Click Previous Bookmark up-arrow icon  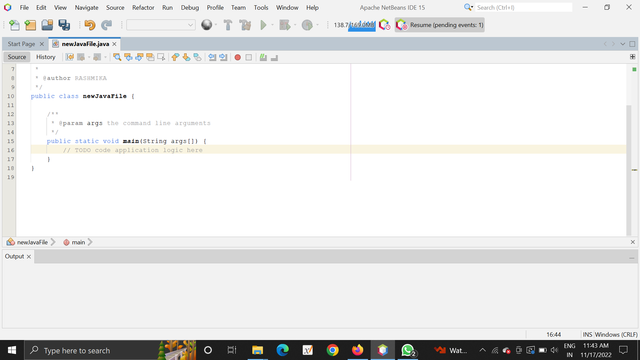pos(176,58)
